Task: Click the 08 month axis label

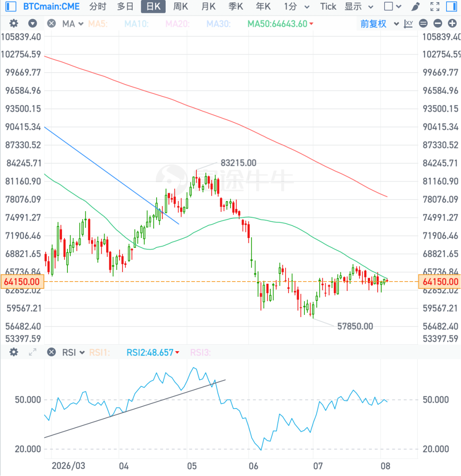Action: click(x=385, y=466)
